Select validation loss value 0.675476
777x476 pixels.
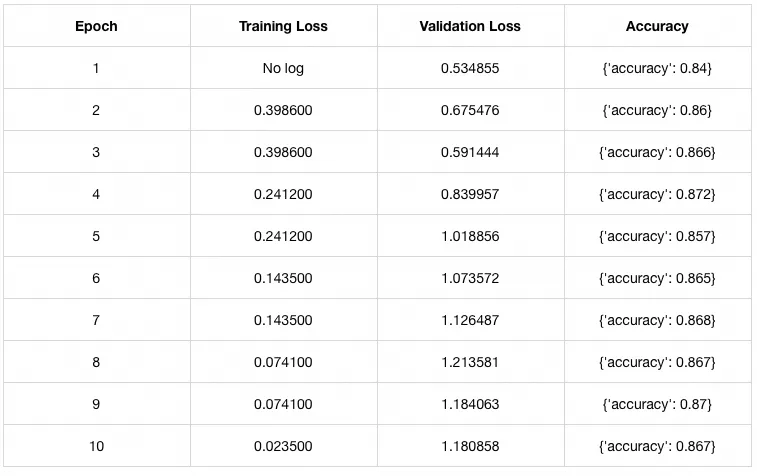pyautogui.click(x=470, y=110)
